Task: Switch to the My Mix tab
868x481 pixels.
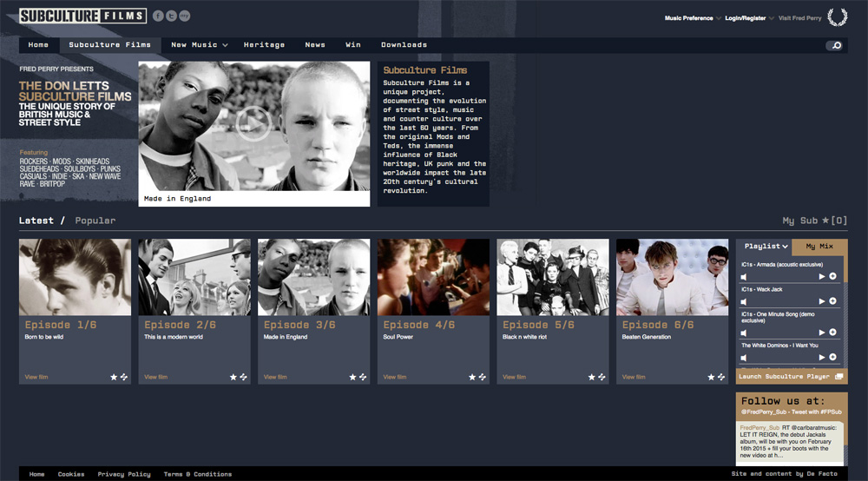Action: click(x=819, y=247)
